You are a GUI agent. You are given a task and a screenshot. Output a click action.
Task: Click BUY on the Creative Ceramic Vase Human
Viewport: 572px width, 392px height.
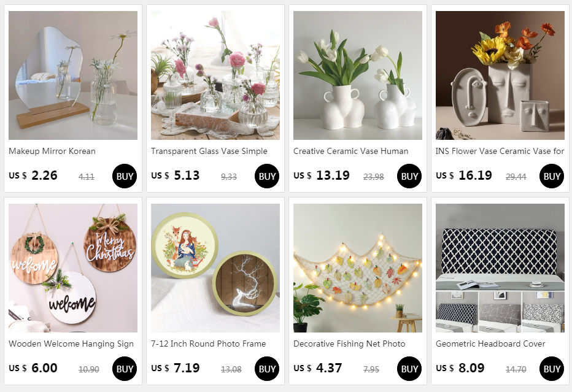409,176
